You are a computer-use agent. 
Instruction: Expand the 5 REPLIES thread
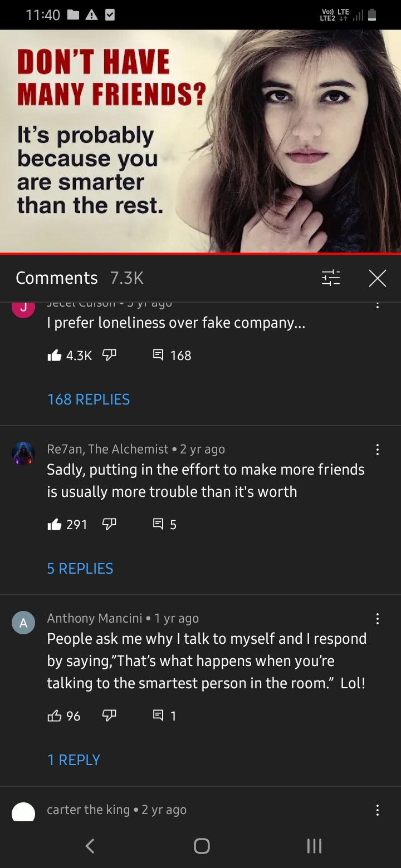[80, 568]
